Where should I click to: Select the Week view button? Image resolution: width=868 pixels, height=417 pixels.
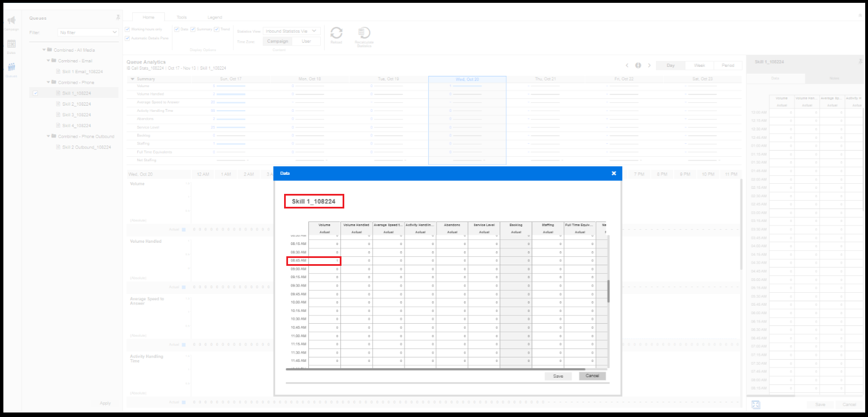click(x=699, y=65)
